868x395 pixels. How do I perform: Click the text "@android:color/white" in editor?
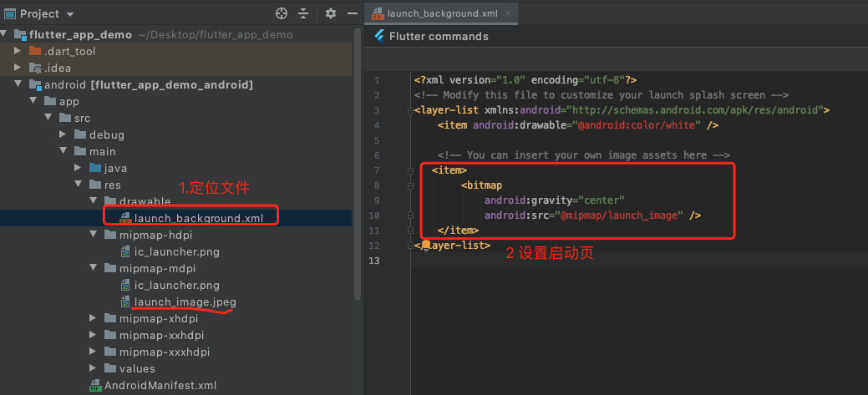point(636,125)
